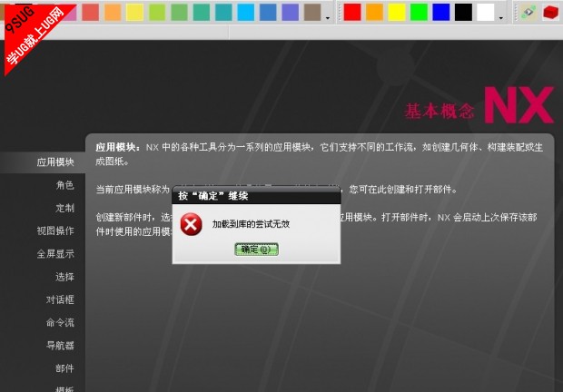Select the black swatch
Screen dimensions: 563x392
pyautogui.click(x=463, y=12)
